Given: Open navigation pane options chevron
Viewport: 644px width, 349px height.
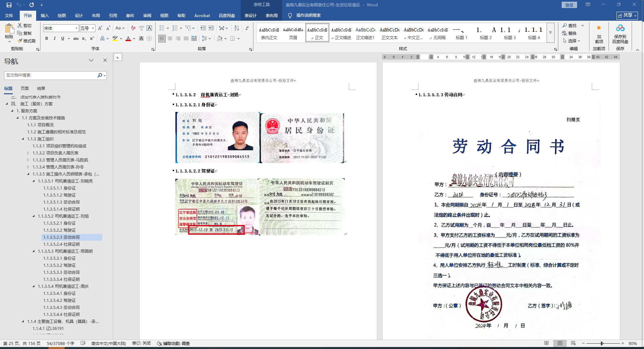Looking at the screenshot, I should pyautogui.click(x=91, y=60).
